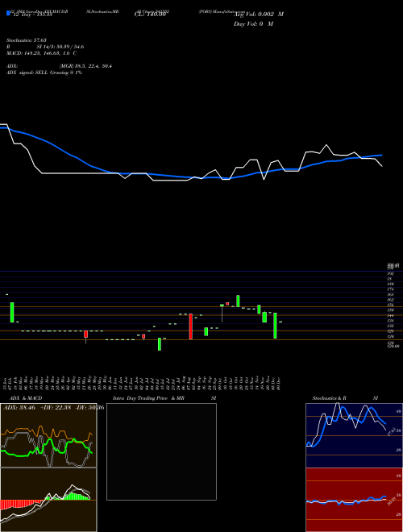Click the 'Intra Day Trading Price & MR' title
This screenshot has height=532, width=403.
click(148, 398)
